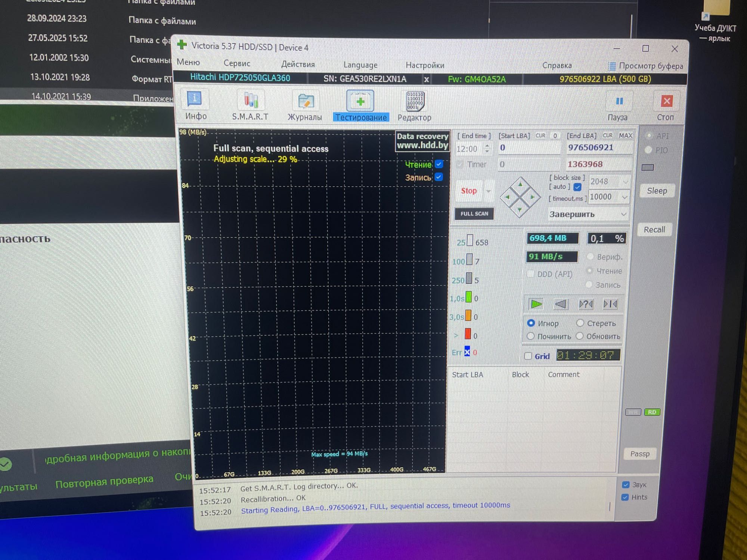Screen dimensions: 747x560
Task: Click the green play scan button
Action: [x=536, y=304]
